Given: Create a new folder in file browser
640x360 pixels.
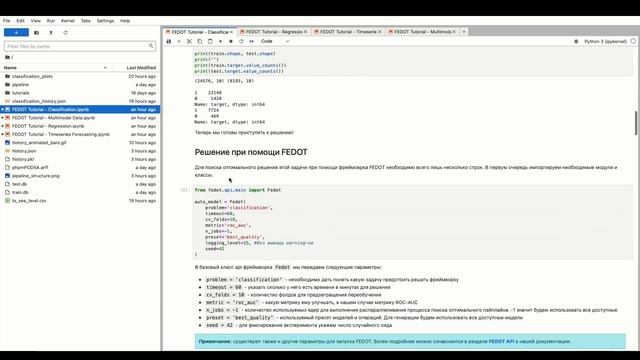Looking at the screenshot, I should [36, 33].
